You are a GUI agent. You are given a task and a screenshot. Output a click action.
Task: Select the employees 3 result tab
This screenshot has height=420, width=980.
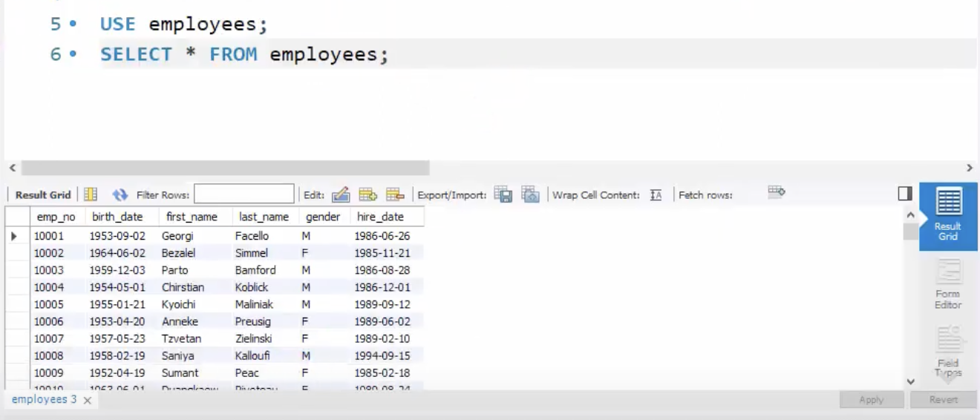[44, 399]
